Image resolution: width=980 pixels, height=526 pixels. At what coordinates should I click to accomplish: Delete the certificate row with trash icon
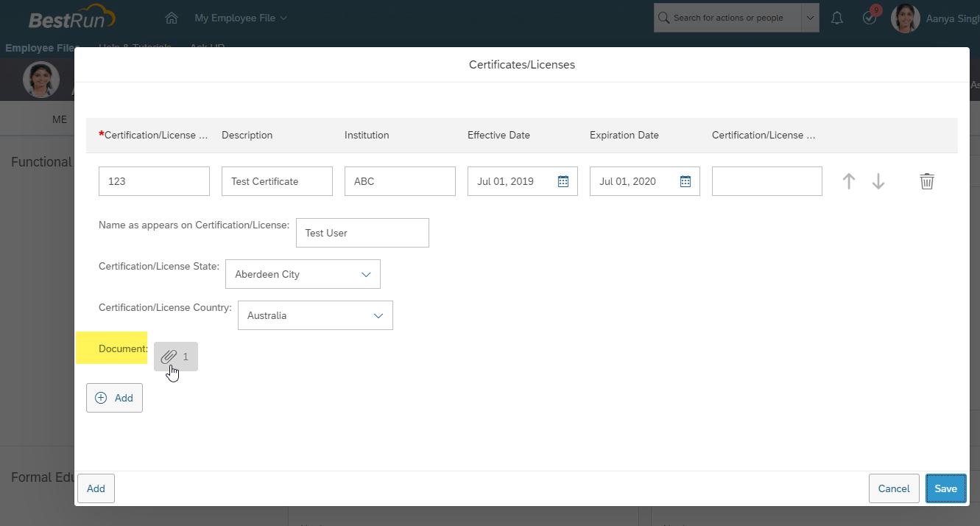pyautogui.click(x=927, y=181)
